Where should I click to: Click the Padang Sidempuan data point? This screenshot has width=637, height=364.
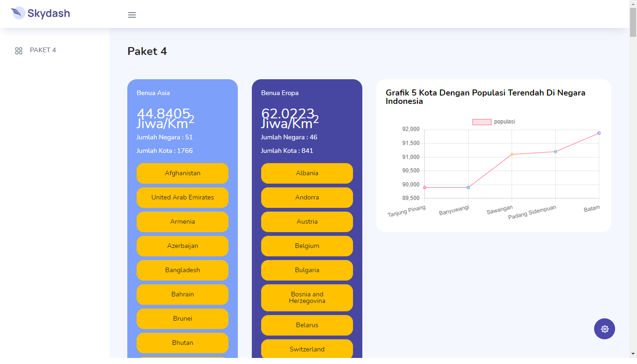coord(555,151)
